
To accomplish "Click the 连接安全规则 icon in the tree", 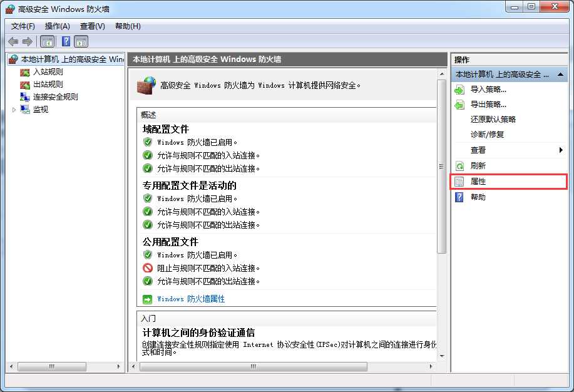I will coord(25,97).
